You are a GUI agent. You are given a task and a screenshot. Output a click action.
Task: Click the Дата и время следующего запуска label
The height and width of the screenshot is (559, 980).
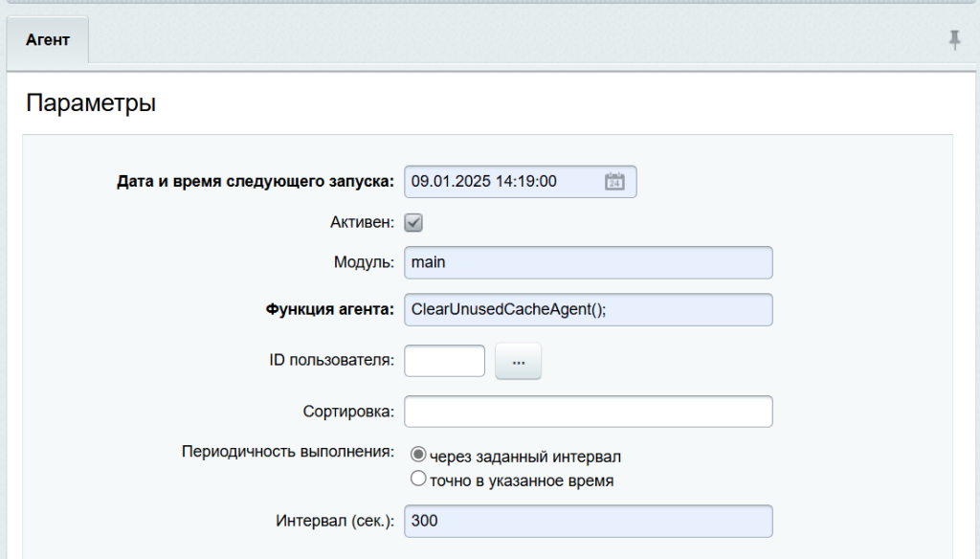[255, 181]
